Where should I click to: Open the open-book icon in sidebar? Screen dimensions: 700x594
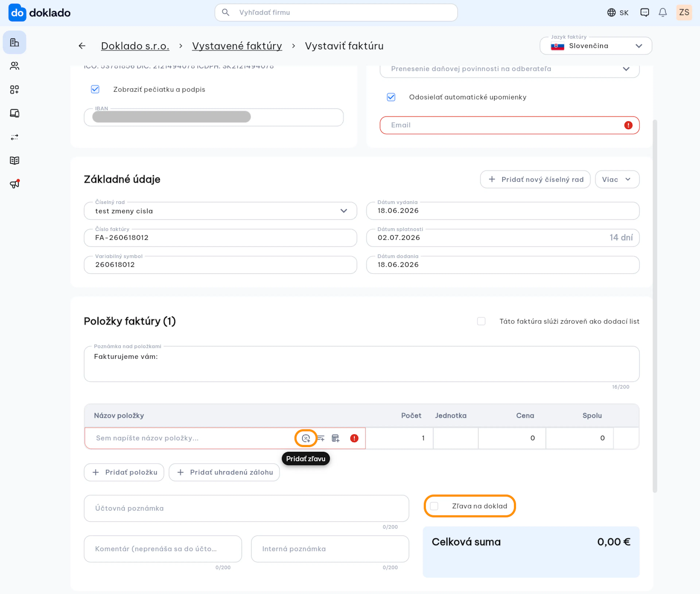click(14, 161)
